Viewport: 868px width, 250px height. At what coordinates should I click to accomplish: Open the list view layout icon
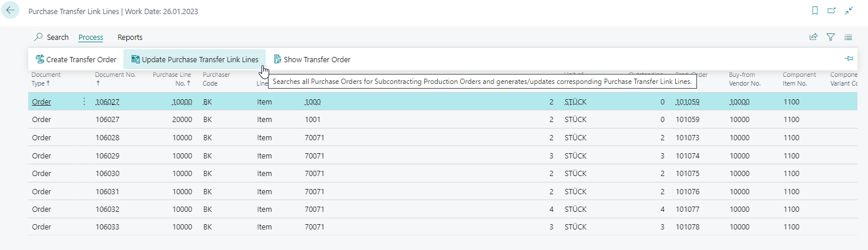click(x=849, y=37)
